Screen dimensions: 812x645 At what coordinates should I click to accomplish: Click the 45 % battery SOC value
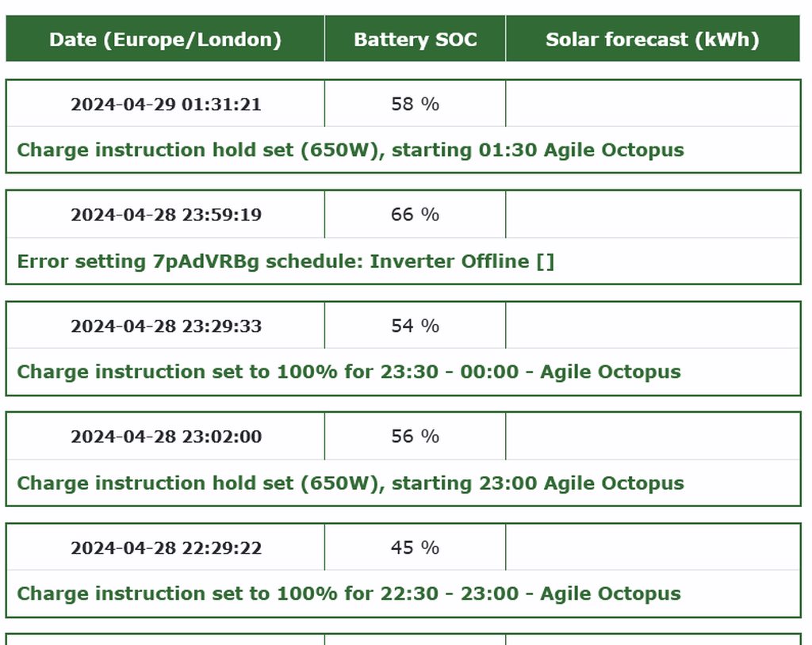point(415,548)
